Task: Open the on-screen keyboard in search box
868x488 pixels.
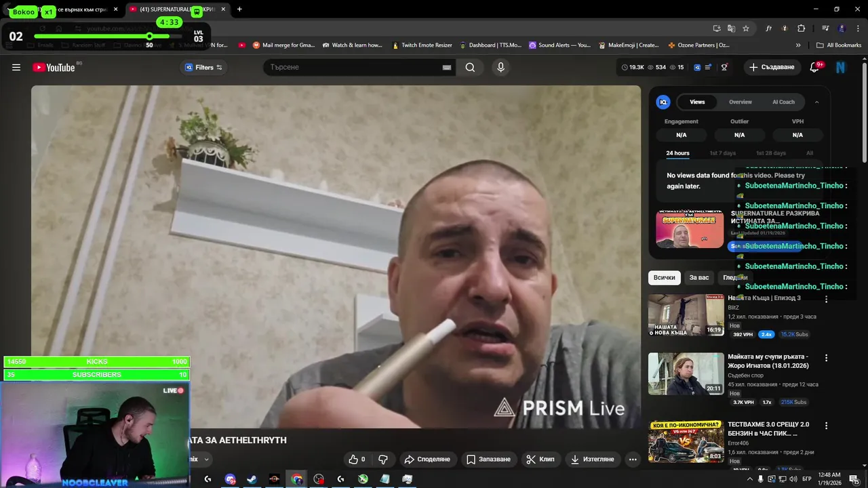Action: [x=447, y=67]
